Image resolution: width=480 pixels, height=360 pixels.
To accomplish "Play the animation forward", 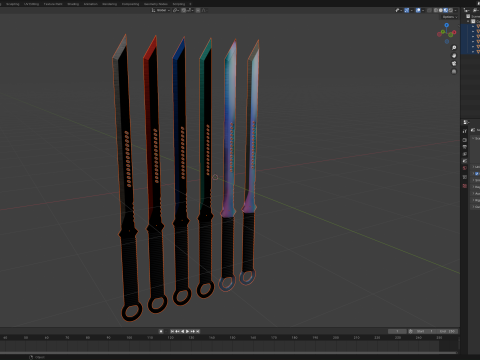I will click(187, 331).
